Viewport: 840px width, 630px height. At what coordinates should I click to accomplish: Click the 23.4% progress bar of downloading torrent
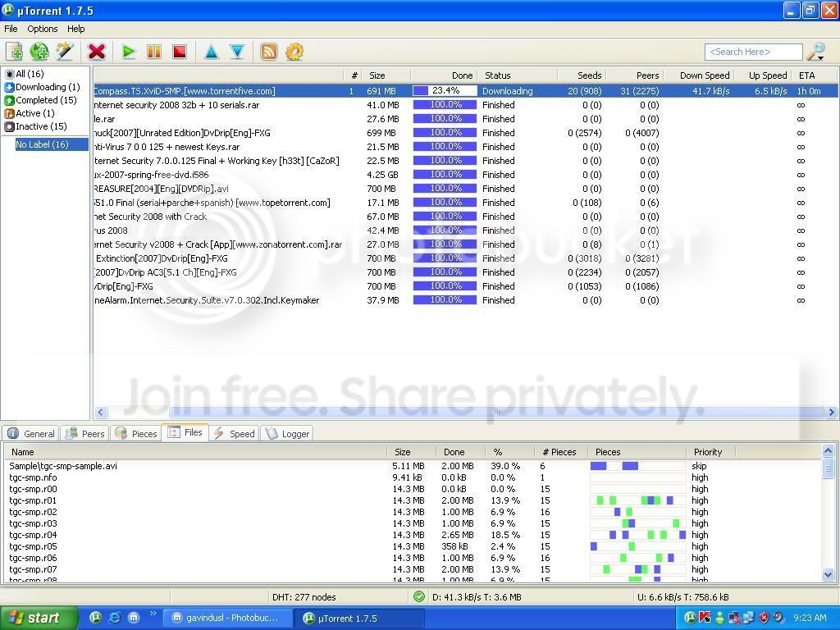click(445, 91)
